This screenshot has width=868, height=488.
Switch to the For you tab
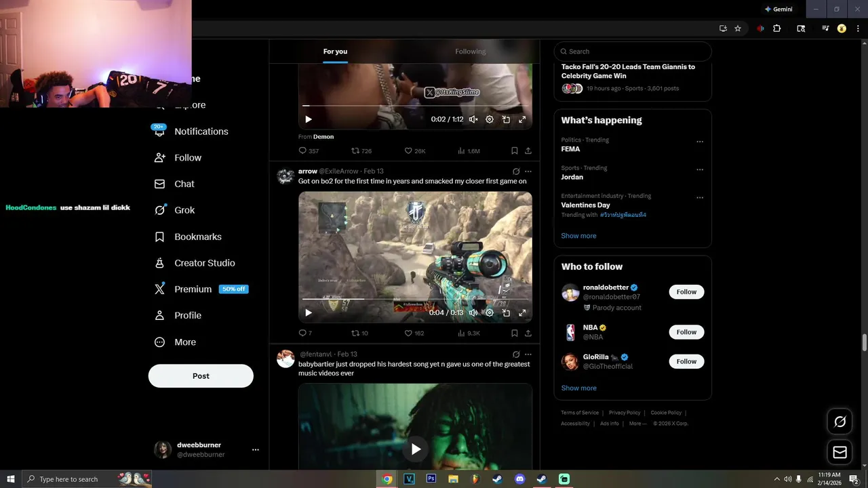coord(335,52)
